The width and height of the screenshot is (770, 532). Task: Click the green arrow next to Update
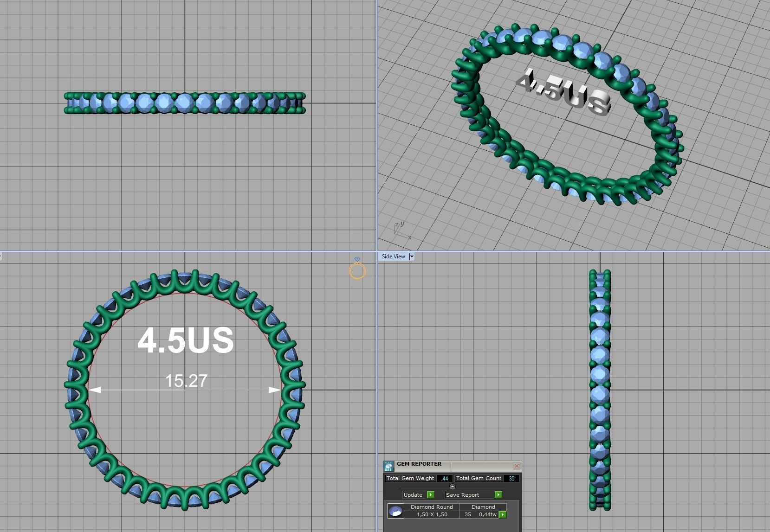tap(430, 495)
